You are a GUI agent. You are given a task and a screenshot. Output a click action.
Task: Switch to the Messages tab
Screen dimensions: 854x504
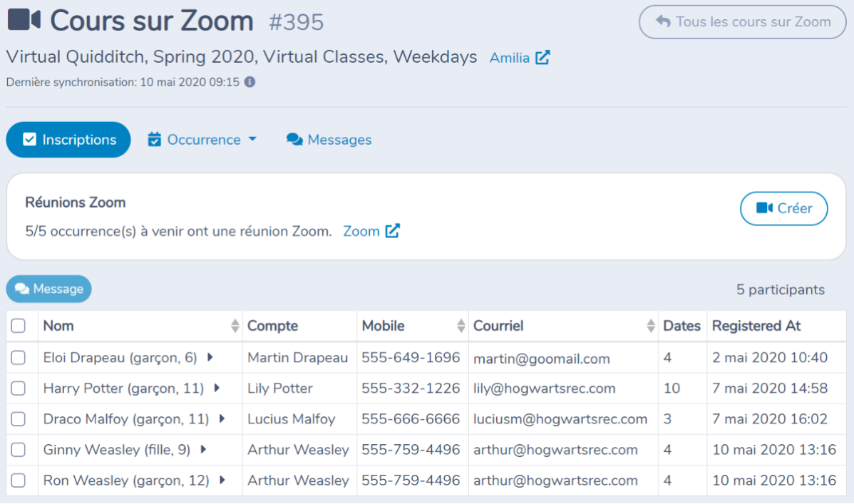point(329,140)
